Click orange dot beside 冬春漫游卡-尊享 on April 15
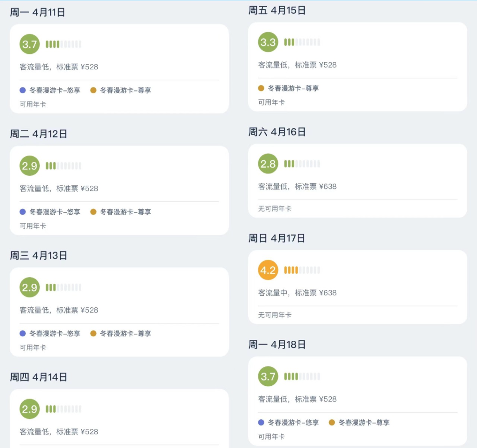Viewport: 477px width, 448px height. [261, 88]
